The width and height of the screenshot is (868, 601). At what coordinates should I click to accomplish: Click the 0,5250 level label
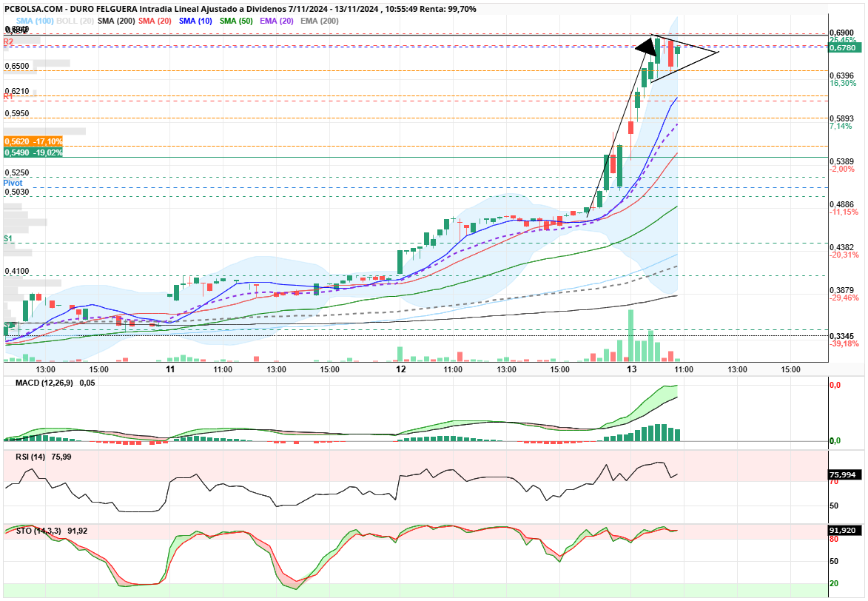(x=16, y=172)
